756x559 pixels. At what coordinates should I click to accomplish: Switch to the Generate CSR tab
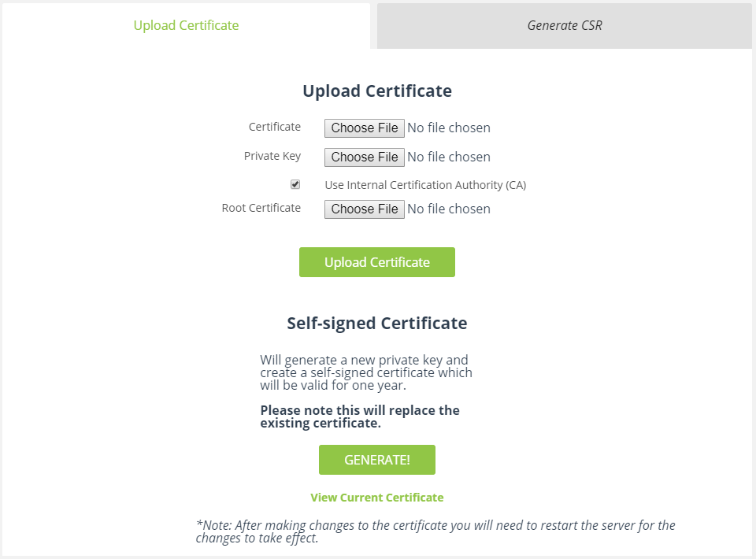pos(564,25)
